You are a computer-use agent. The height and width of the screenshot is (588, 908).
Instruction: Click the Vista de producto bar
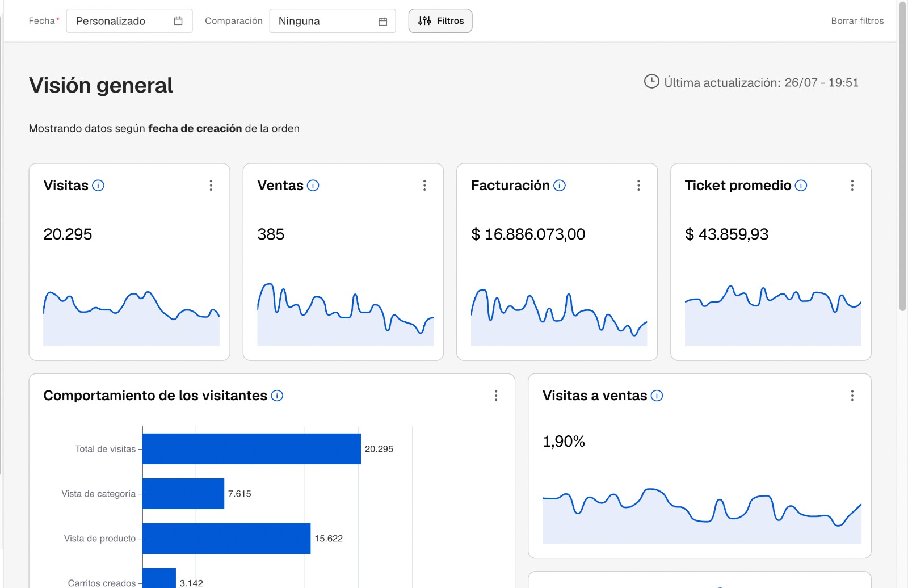tap(226, 539)
